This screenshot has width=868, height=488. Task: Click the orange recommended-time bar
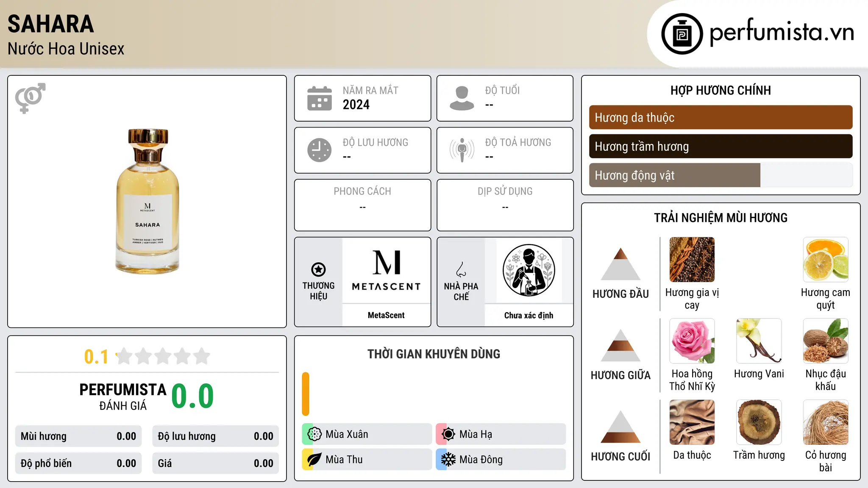point(306,394)
